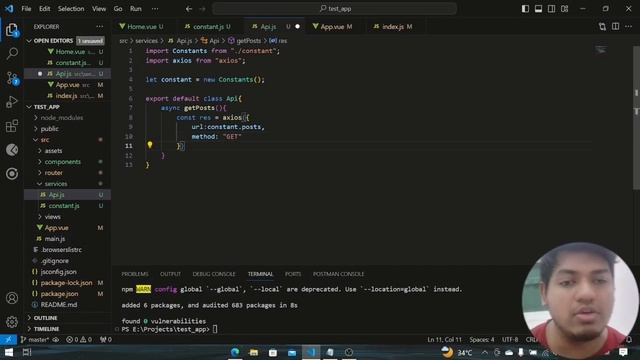Open Task View on taskbar
This screenshot has height=360, width=640.
(27, 352)
